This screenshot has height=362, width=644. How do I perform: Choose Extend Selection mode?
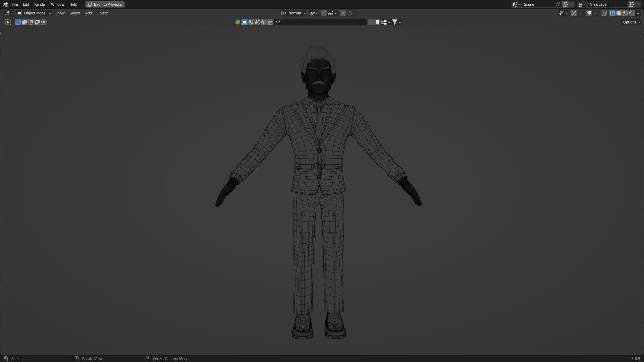pyautogui.click(x=24, y=22)
